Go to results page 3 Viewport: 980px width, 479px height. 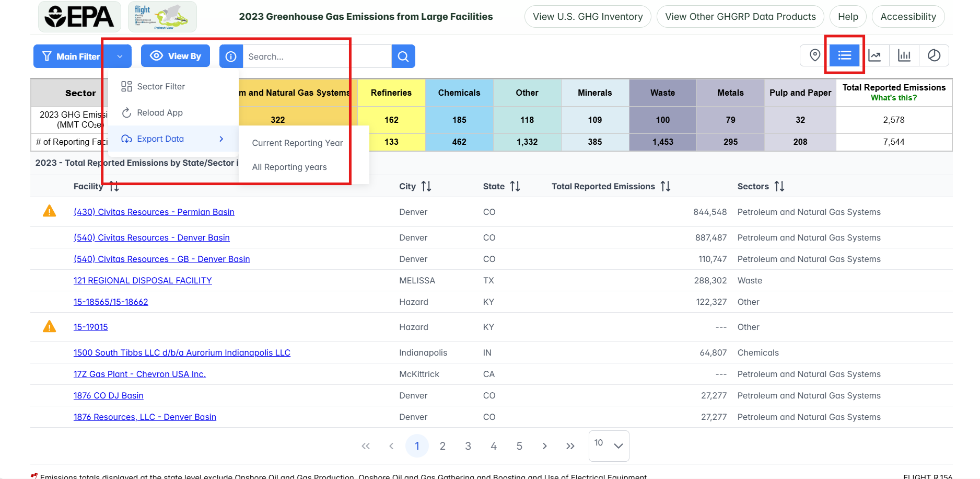coord(468,446)
